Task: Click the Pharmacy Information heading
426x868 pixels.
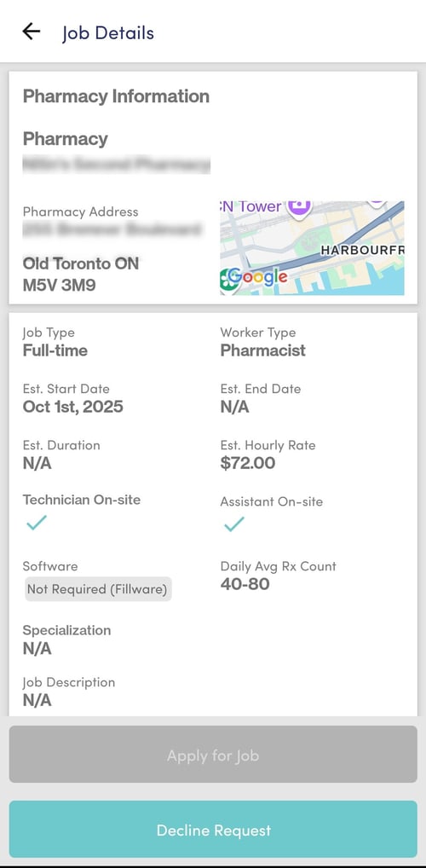Action: 116,96
